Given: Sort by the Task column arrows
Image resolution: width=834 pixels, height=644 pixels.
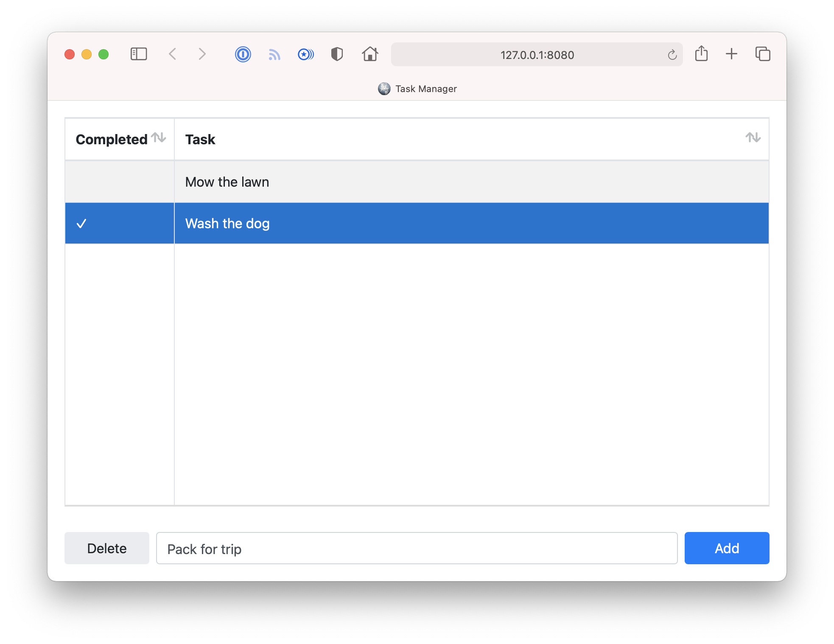Looking at the screenshot, I should point(753,137).
